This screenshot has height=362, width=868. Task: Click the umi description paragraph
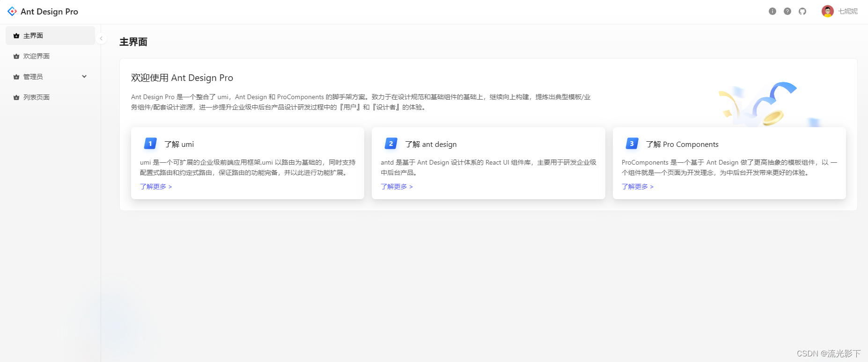[x=248, y=167]
